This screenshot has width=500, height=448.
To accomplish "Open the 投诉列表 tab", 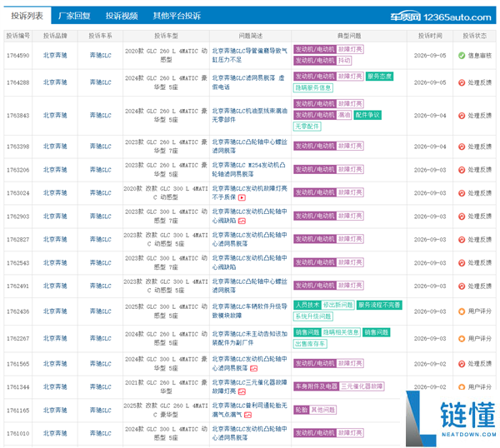I will click(x=27, y=16).
